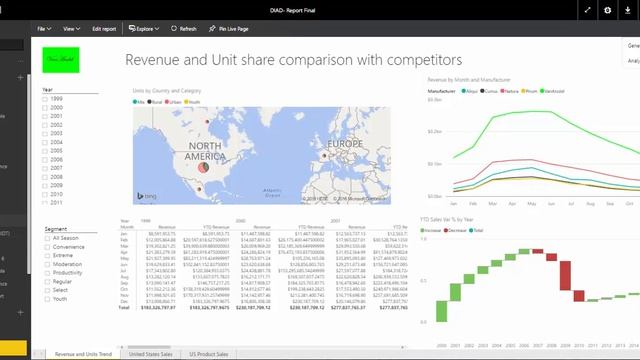
Task: Check the Convenience segment checkbox
Action: click(47, 247)
